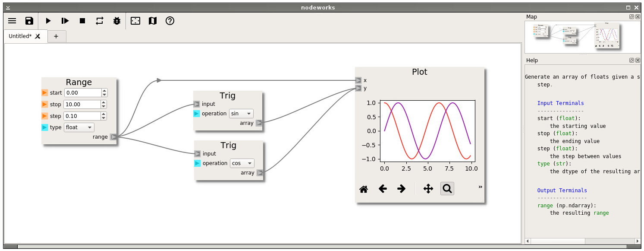644x251 pixels.
Task: Toggle the map panel icon
Action: point(153,21)
